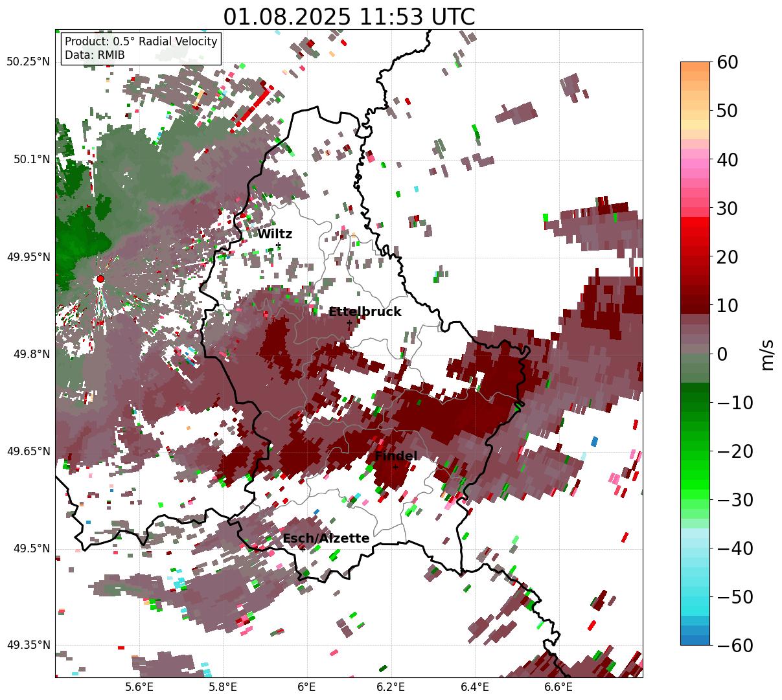
Task: Click the 49.65°N latitude label
Action: pos(29,451)
